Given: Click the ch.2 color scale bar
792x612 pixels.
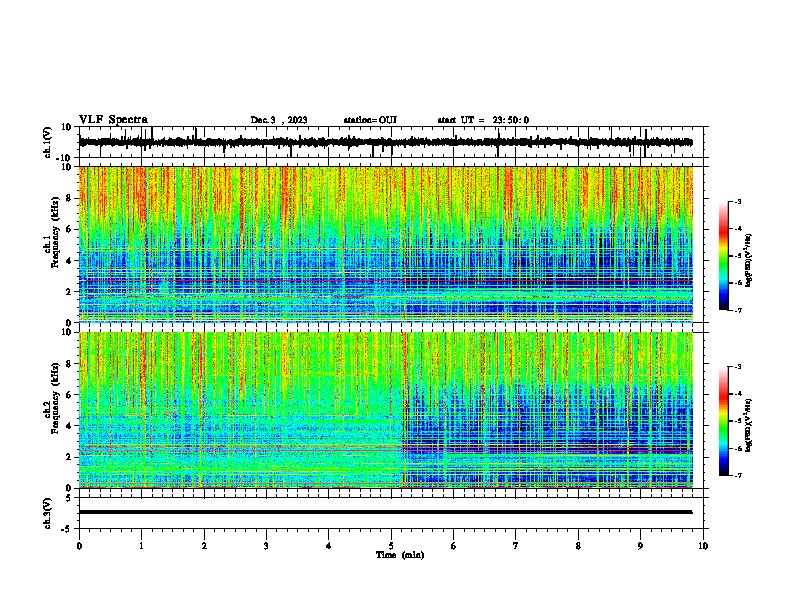Looking at the screenshot, I should [723, 421].
